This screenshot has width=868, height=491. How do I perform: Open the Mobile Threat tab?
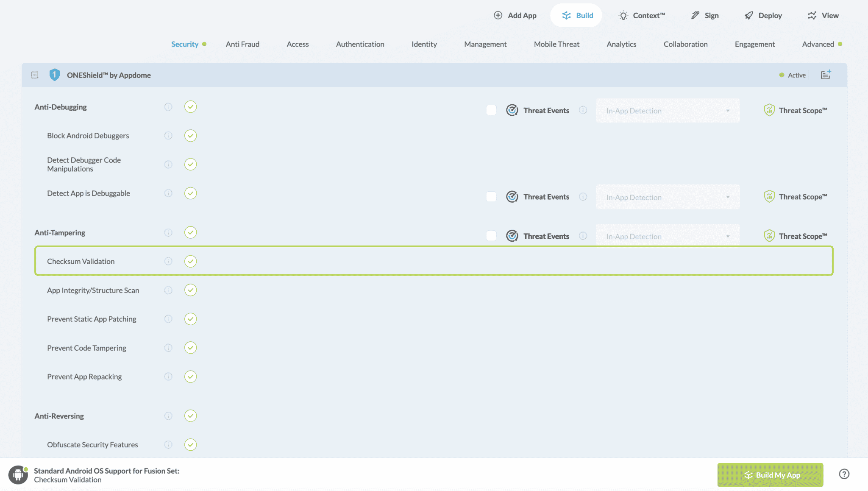(x=556, y=44)
